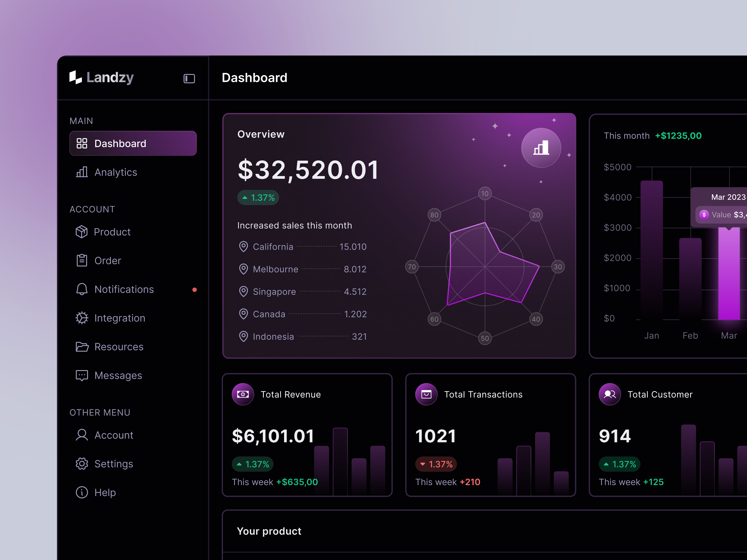
Task: Click the Total Transactions shopping bag icon
Action: [426, 394]
